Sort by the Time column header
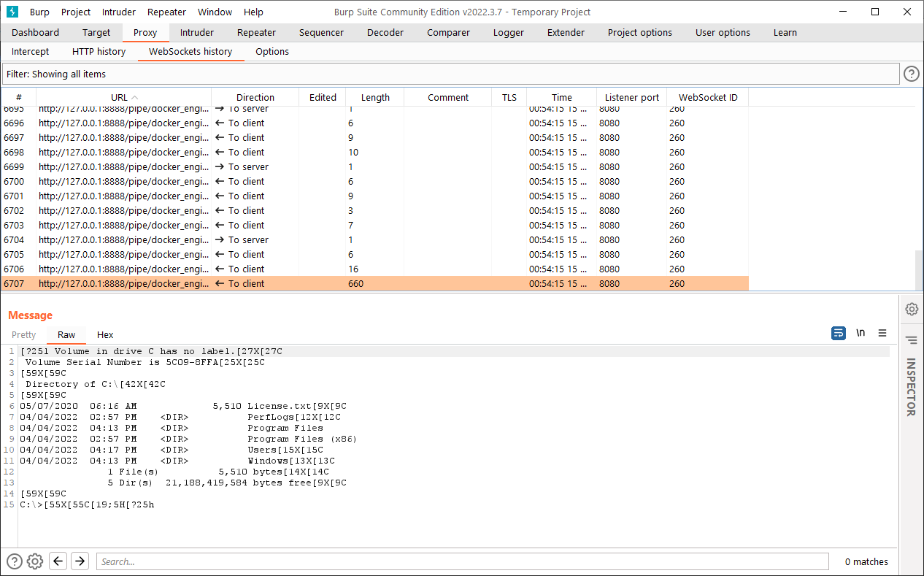This screenshot has height=576, width=924. coord(562,97)
